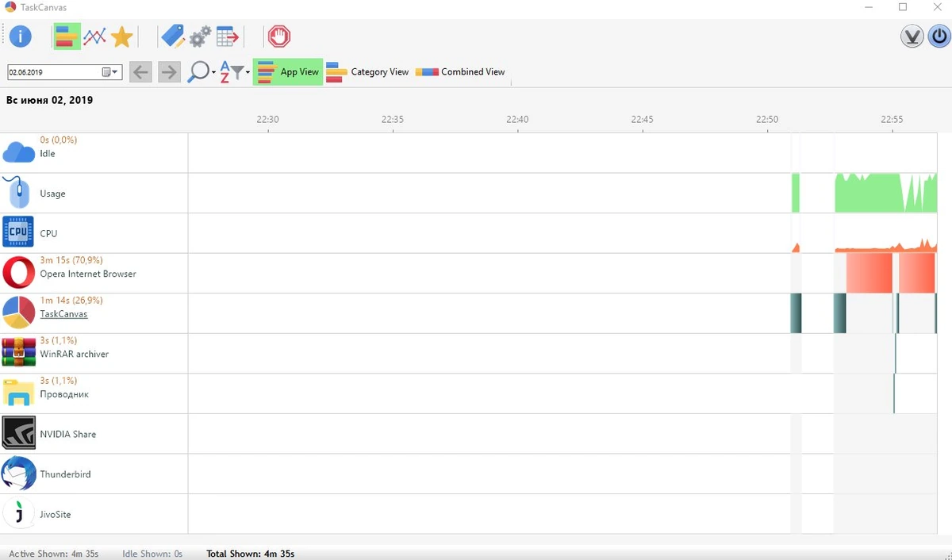
Task: Click the 22:40 timeline marker
Action: tap(517, 119)
